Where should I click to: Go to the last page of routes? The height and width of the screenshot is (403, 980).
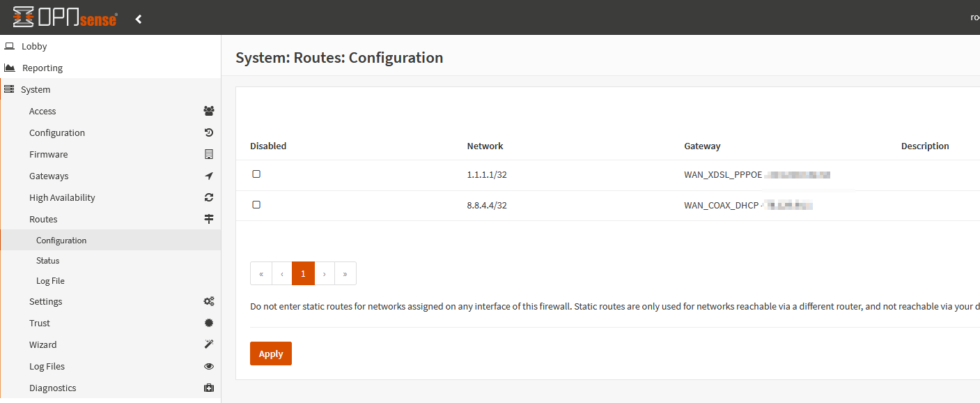tap(345, 273)
